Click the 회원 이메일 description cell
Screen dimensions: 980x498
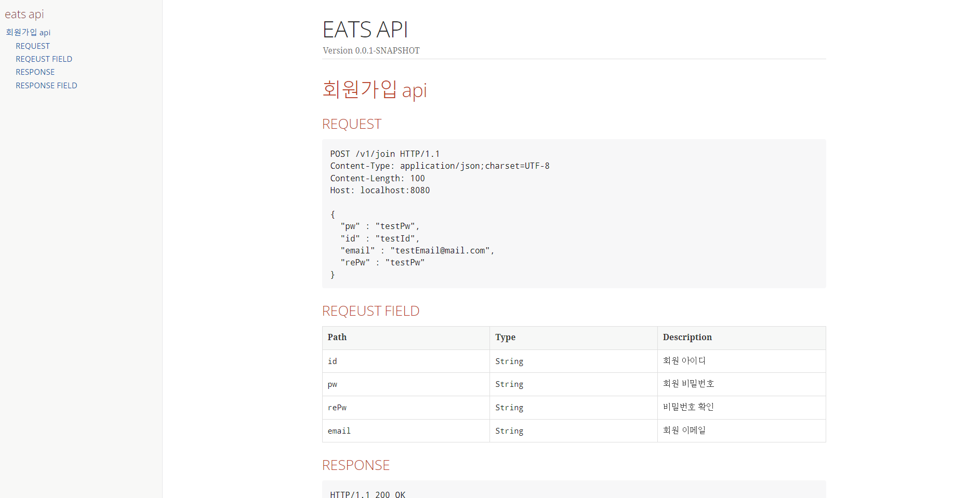[741, 431]
